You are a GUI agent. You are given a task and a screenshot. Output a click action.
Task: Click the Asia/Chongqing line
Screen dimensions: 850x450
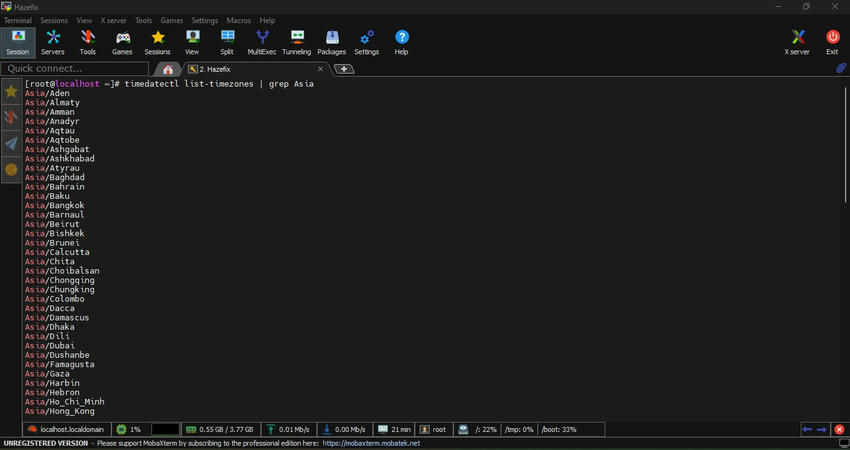(60, 280)
